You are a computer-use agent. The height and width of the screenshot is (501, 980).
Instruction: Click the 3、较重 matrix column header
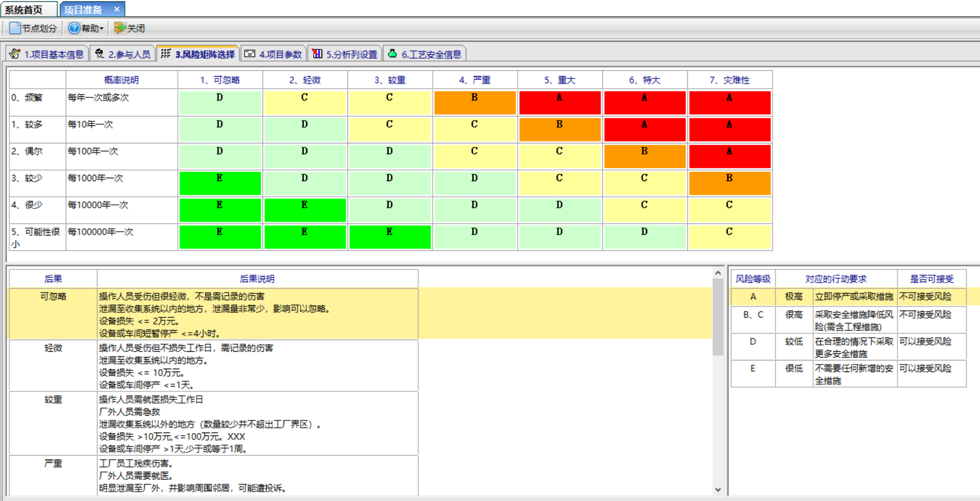(x=390, y=80)
